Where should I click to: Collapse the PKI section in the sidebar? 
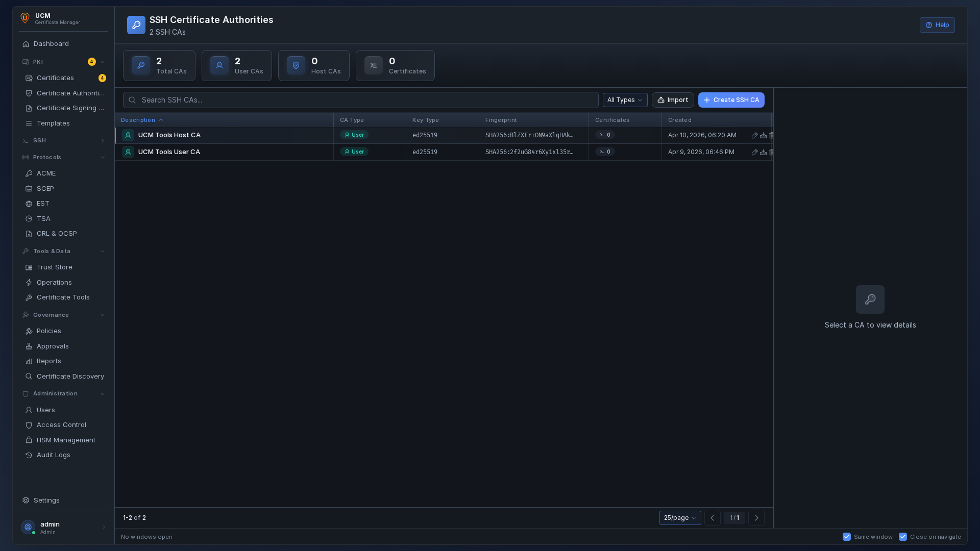(x=102, y=62)
